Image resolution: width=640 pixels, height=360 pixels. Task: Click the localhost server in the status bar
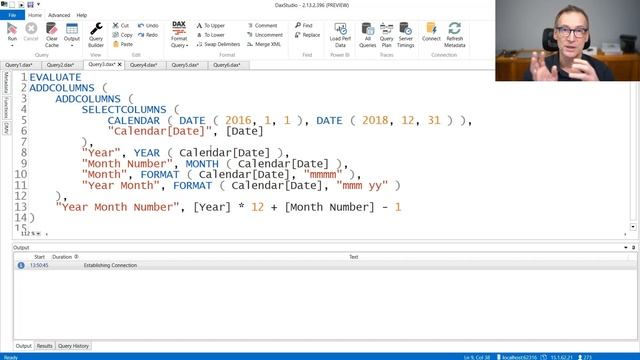coord(517,357)
